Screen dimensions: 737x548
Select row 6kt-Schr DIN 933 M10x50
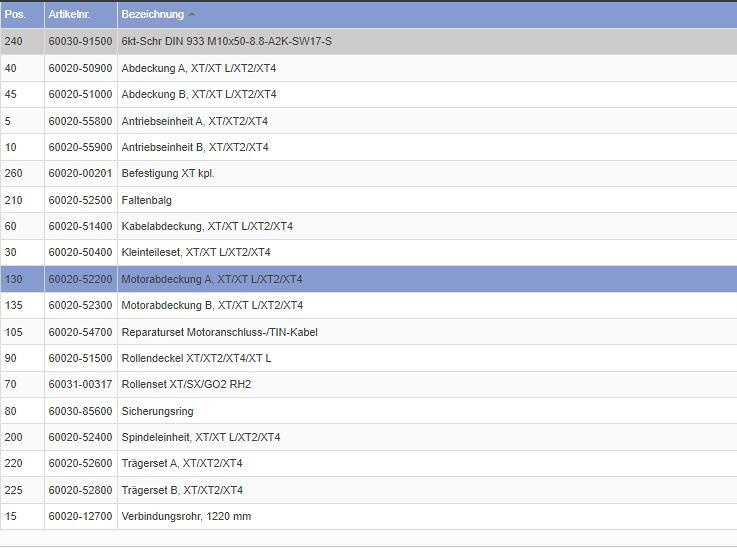226,41
